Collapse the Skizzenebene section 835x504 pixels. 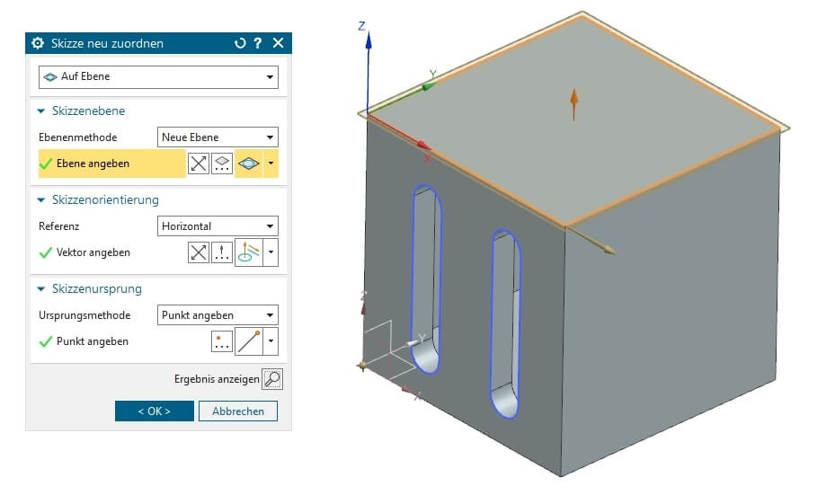pyautogui.click(x=41, y=111)
